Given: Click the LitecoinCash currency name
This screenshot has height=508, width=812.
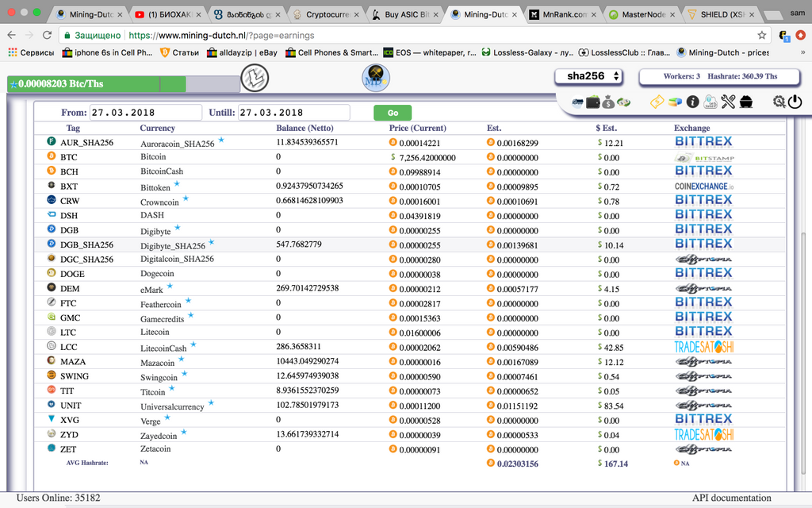Looking at the screenshot, I should click(163, 348).
